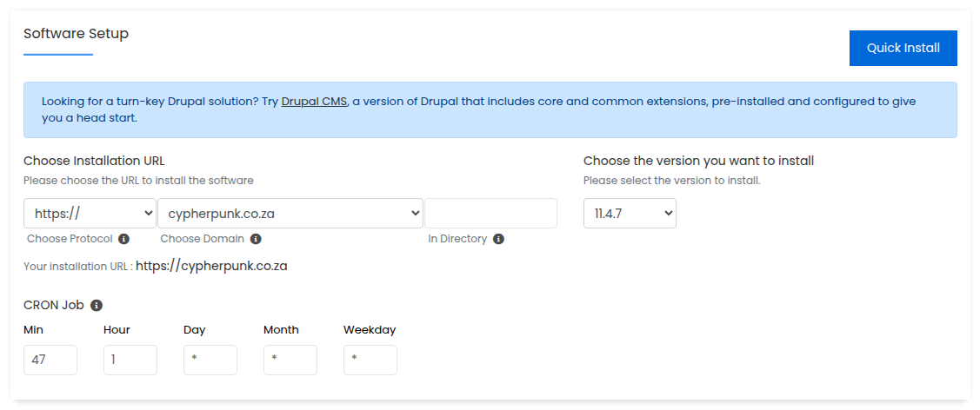Open the https:// protocol dropdown

[x=90, y=214]
